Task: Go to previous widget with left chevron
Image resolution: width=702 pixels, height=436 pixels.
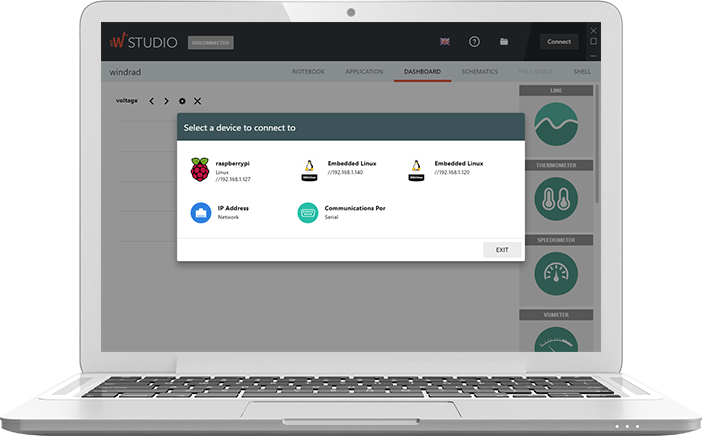Action: [151, 101]
